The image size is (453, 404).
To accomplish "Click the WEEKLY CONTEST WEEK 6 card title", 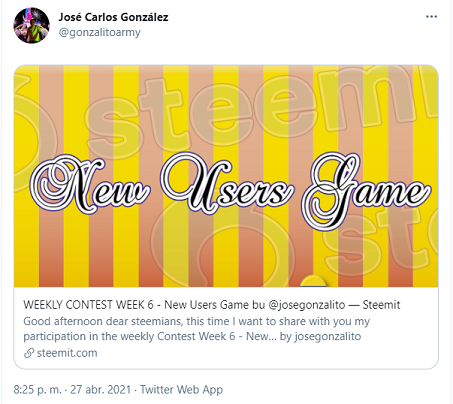I will click(x=212, y=305).
